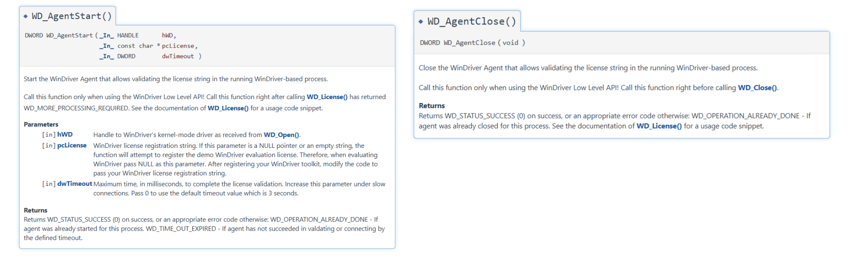Click the diamond permalink icon beside WD_AgentClose()
Image resolution: width=868 pixels, height=260 pixels.
pos(421,22)
